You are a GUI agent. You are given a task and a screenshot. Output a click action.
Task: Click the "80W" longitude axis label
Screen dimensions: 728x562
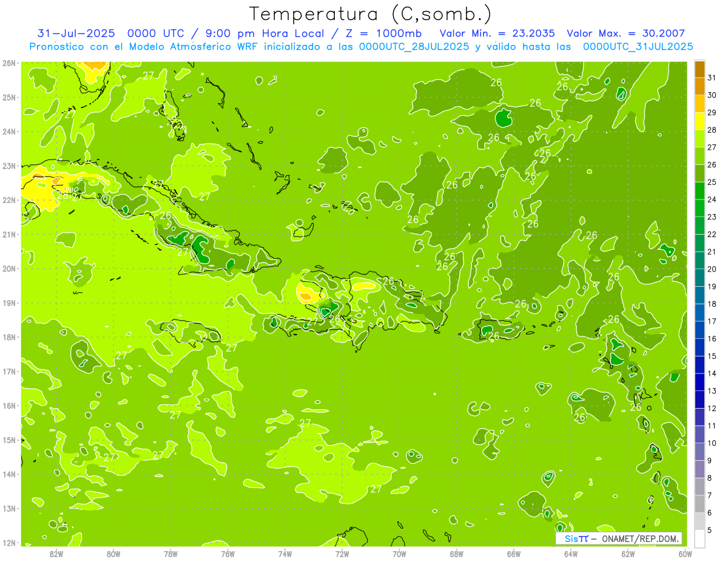[x=113, y=554]
